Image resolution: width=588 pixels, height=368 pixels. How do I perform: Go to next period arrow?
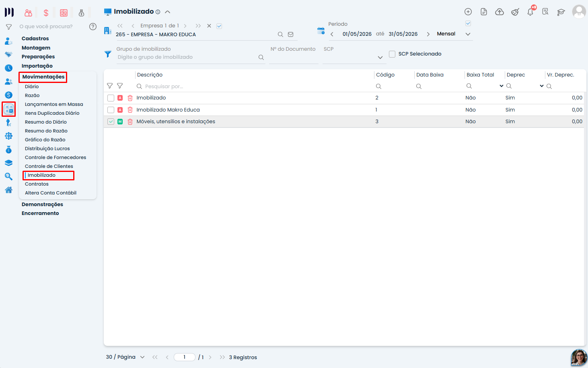(x=428, y=34)
